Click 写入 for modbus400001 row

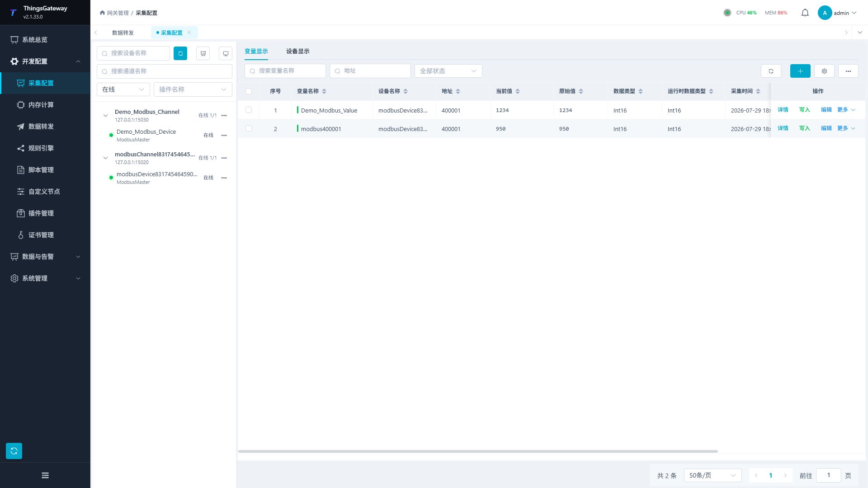[x=804, y=128]
